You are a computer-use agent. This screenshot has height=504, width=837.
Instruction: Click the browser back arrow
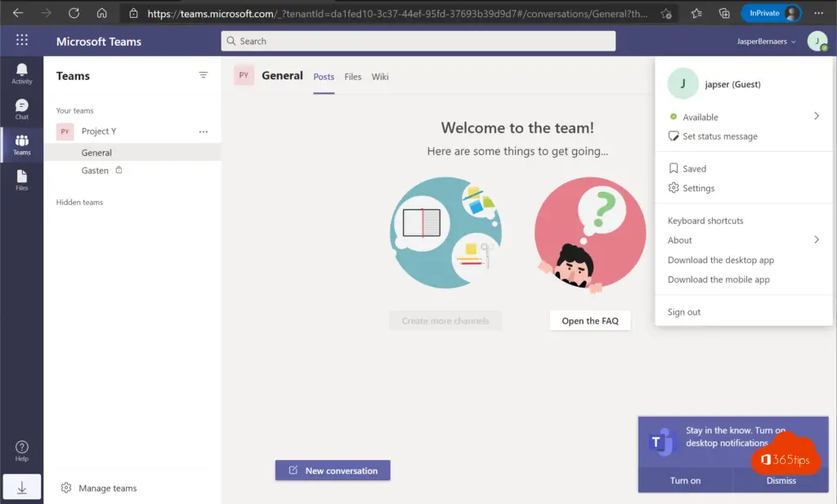[18, 13]
